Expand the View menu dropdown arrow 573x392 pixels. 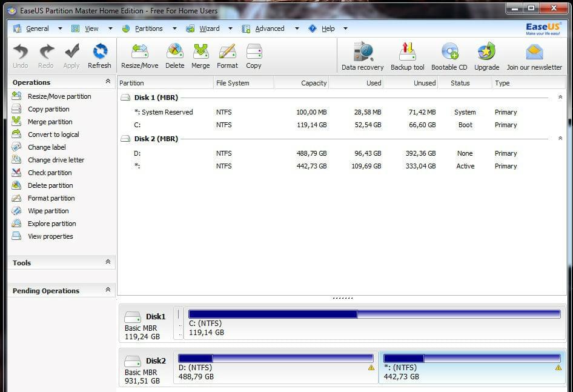(x=110, y=28)
